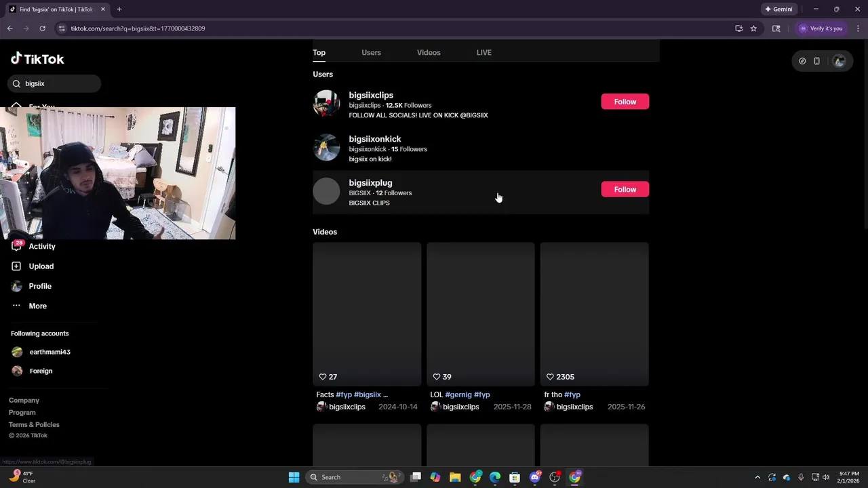
Task: Switch to the LIVE tab
Action: click(x=484, y=52)
